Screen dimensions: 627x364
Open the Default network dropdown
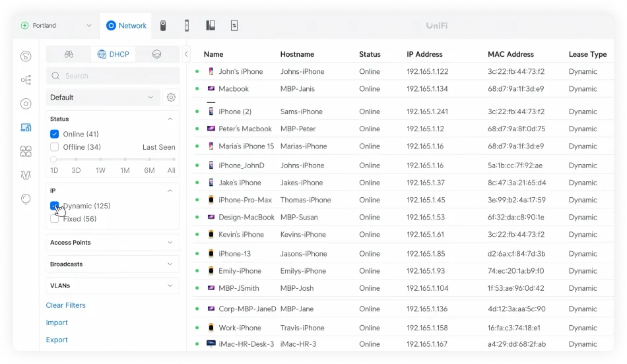coord(103,98)
